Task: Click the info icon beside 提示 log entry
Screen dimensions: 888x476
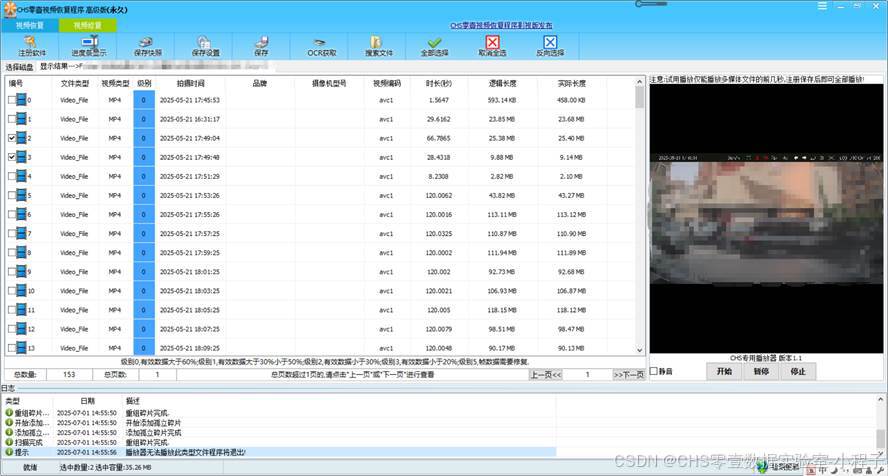Action: 9,452
